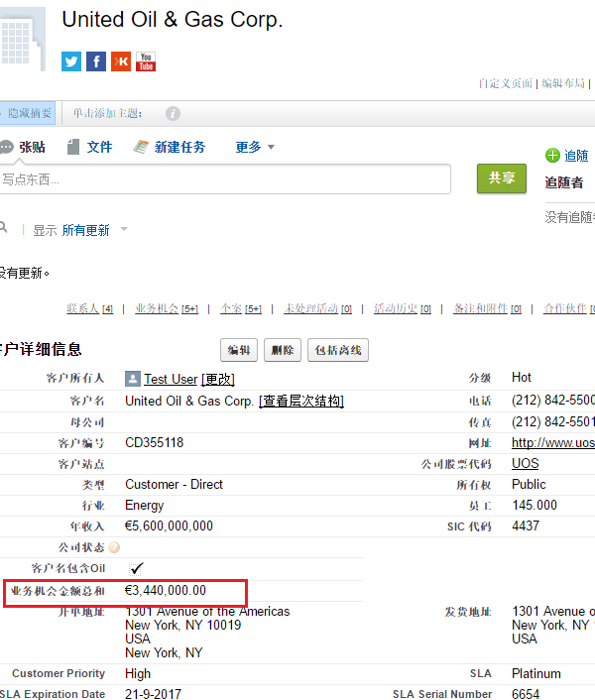The image size is (595, 700).
Task: Click the green plus 追随 follow icon
Action: 552,156
